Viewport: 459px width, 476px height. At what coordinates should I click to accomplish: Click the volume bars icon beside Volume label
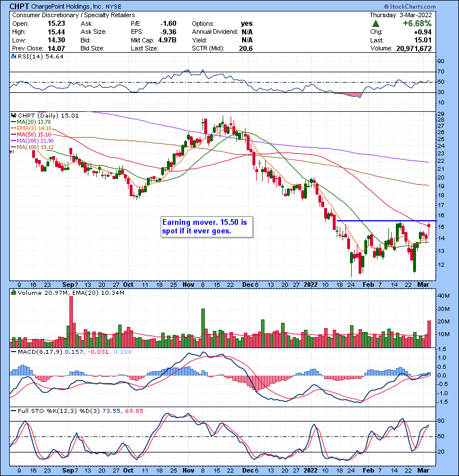tap(13, 292)
